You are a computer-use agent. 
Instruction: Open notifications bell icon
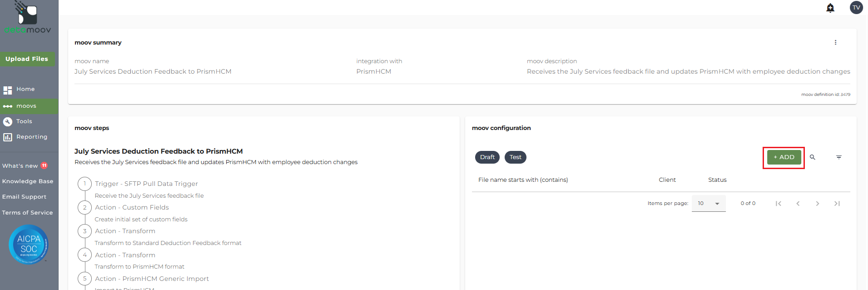point(830,8)
